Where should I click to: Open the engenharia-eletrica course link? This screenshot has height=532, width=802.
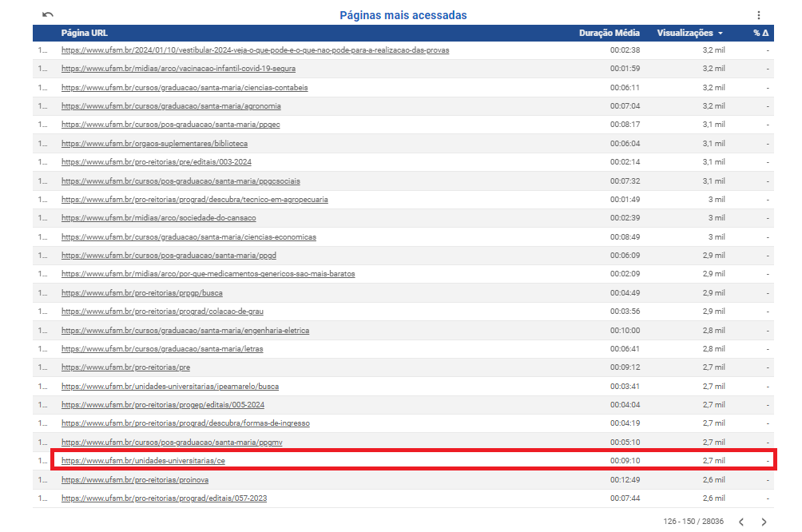(x=185, y=331)
